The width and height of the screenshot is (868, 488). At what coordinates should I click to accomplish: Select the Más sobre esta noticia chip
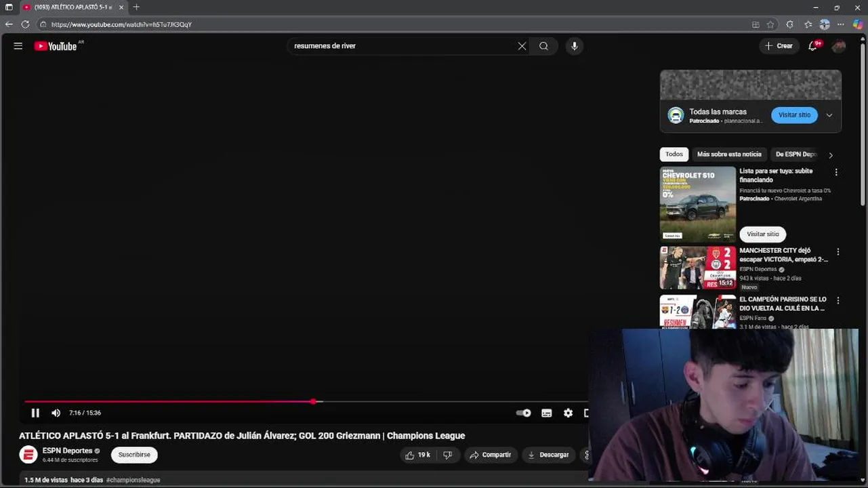(729, 155)
